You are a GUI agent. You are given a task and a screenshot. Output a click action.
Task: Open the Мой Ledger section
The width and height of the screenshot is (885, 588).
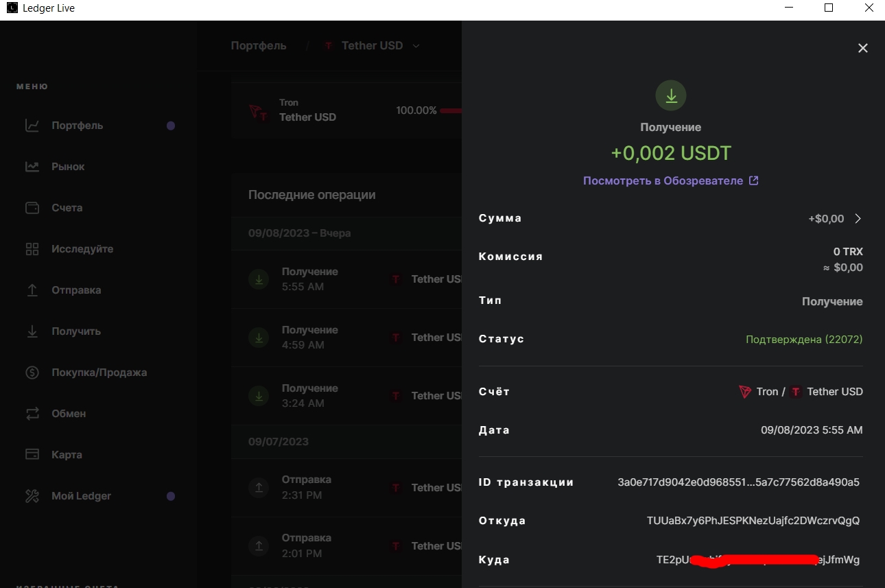pyautogui.click(x=81, y=496)
